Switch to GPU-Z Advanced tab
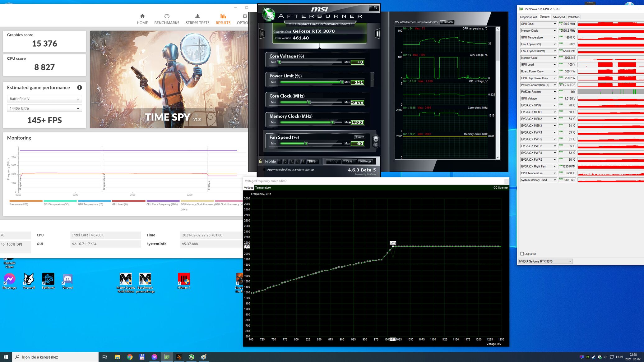The width and height of the screenshot is (644, 362). click(x=558, y=17)
